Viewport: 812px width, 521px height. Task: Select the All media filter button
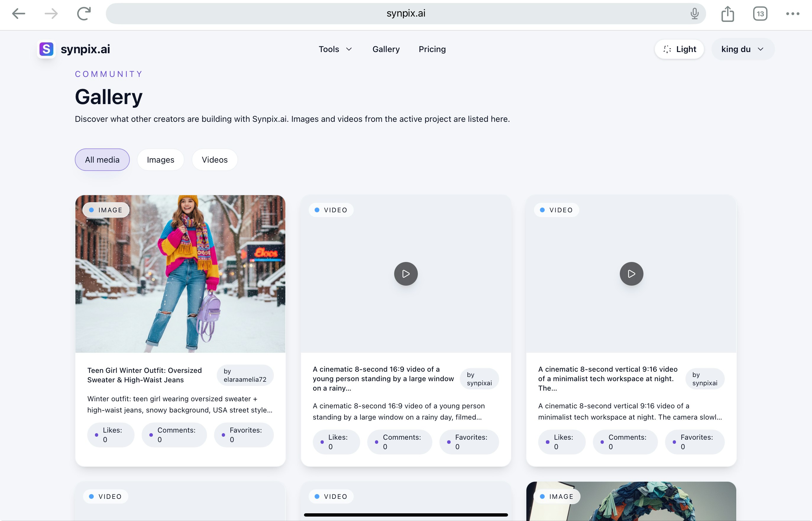(x=102, y=159)
